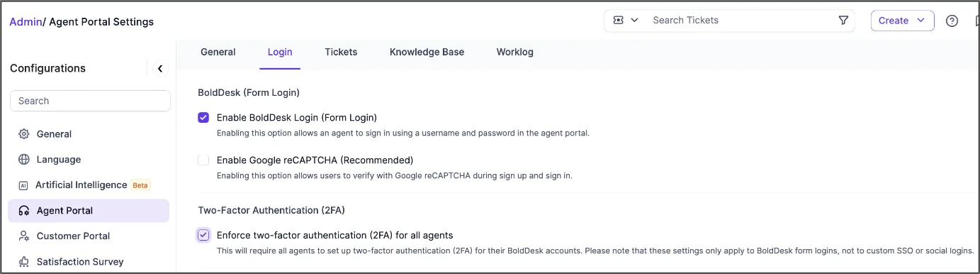Click the BoldDesk (Form Login) heading

[x=249, y=92]
